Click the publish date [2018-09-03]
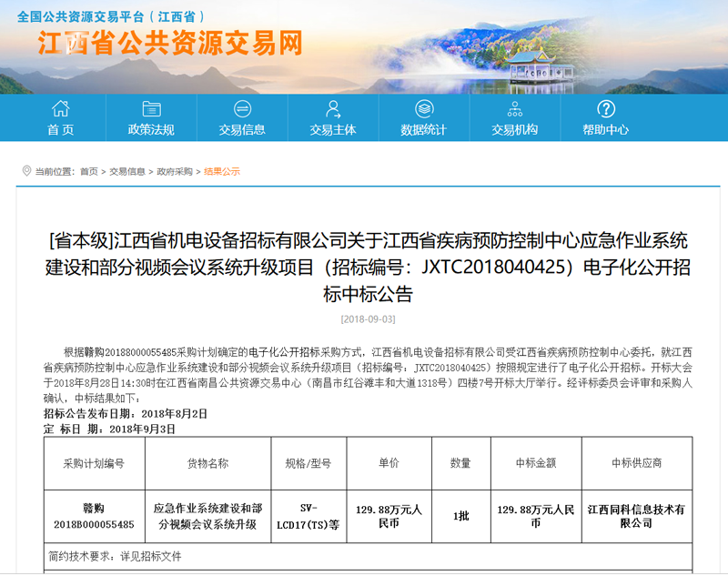The width and height of the screenshot is (728, 576). [x=368, y=319]
